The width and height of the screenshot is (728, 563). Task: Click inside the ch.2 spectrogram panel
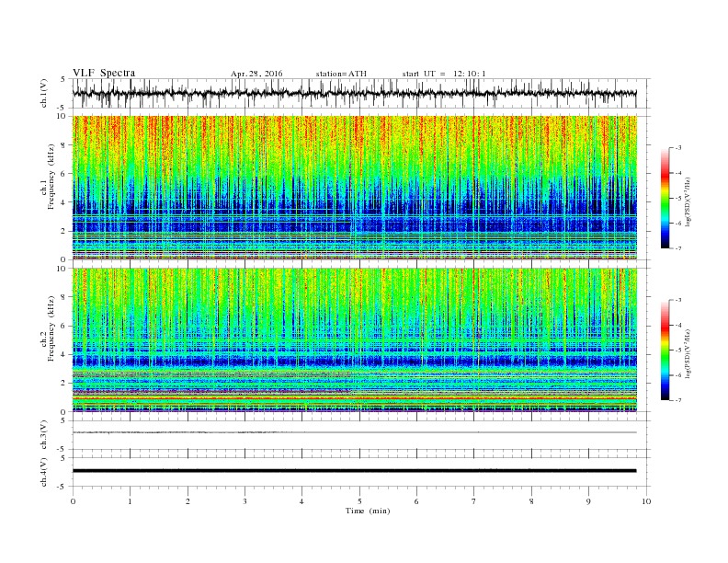click(x=355, y=340)
